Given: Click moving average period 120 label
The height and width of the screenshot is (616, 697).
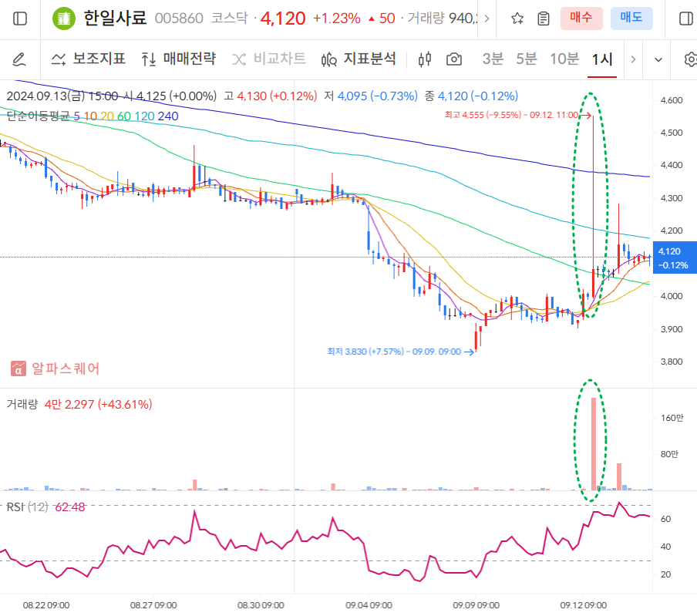Looking at the screenshot, I should pos(144,116).
